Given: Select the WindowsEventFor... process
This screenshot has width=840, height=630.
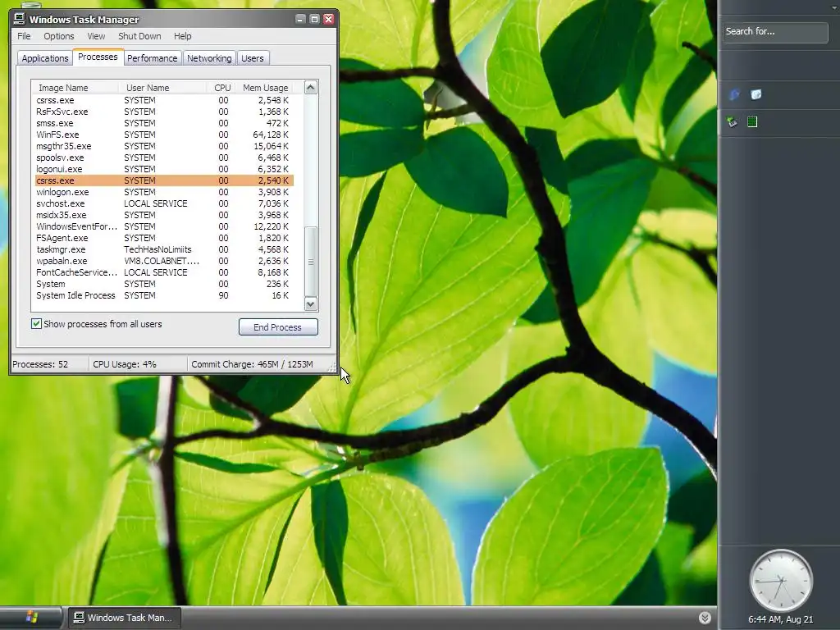Looking at the screenshot, I should point(164,226).
